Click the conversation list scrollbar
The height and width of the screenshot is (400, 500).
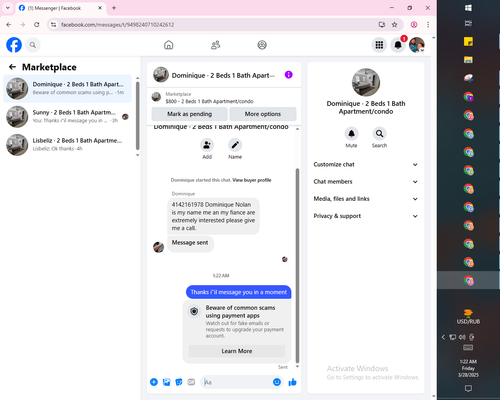(137, 115)
